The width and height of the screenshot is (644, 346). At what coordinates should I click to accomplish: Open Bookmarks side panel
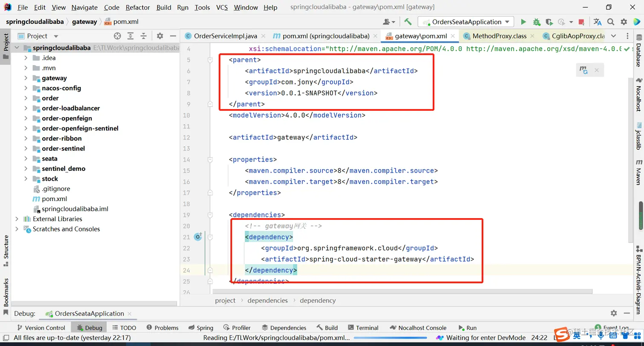pos(6,296)
